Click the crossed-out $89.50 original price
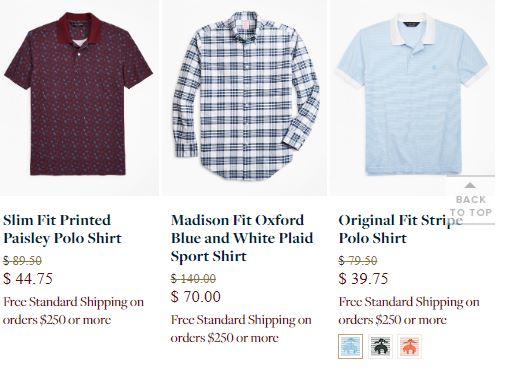The width and height of the screenshot is (509, 370). [x=22, y=260]
